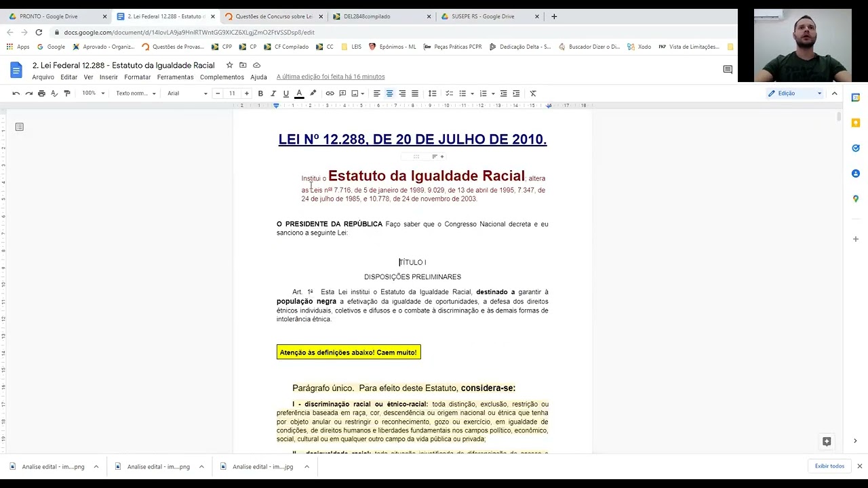Show the document outline
The image size is (868, 488).
click(x=19, y=127)
